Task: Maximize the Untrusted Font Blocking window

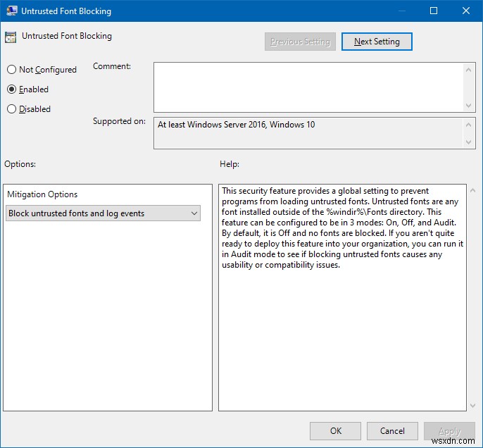Action: tap(434, 11)
